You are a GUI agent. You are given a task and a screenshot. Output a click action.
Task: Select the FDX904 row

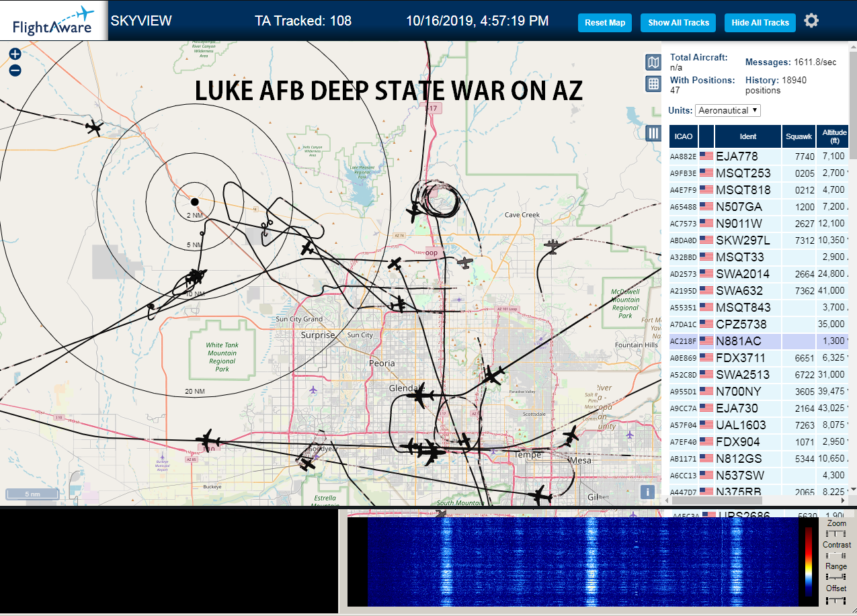coord(760,441)
